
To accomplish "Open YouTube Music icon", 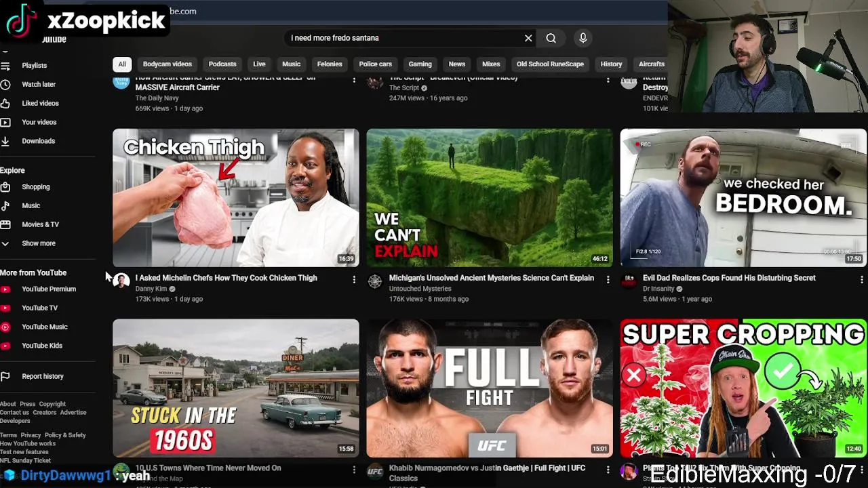I will pos(5,327).
